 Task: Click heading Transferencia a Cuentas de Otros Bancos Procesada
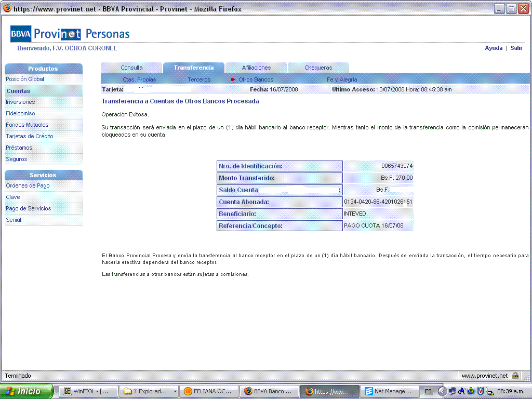pyautogui.click(x=180, y=101)
